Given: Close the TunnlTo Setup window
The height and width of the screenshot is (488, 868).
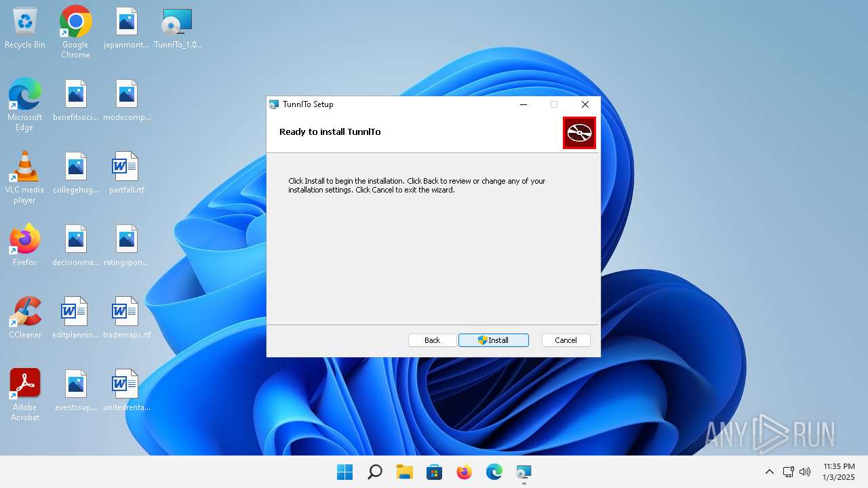Looking at the screenshot, I should tap(585, 104).
